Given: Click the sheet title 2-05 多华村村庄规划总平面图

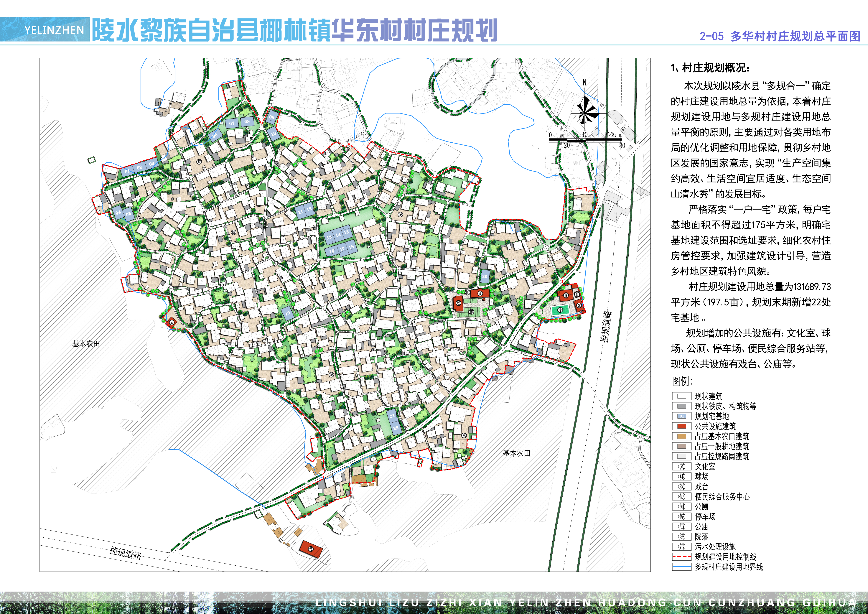Looking at the screenshot, I should 780,36.
